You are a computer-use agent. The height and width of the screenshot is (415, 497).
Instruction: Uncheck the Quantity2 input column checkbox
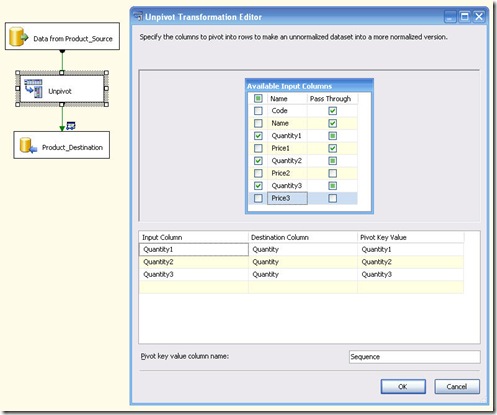pyautogui.click(x=258, y=161)
